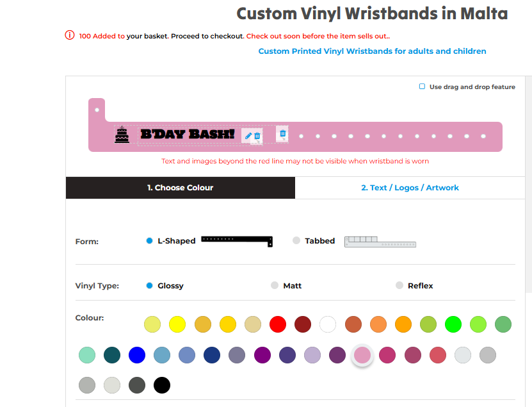532x407 pixels.
Task: Select the Tabbed form radio button
Action: click(296, 241)
